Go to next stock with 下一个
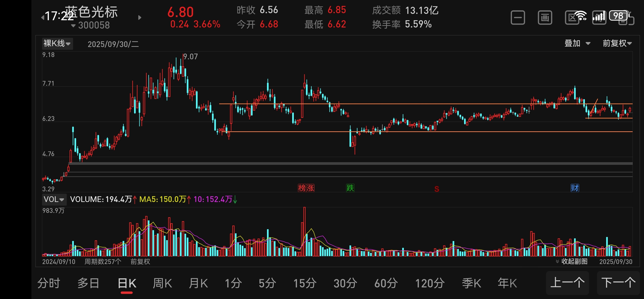Image resolution: width=644 pixels, height=299 pixels. pos(618,283)
